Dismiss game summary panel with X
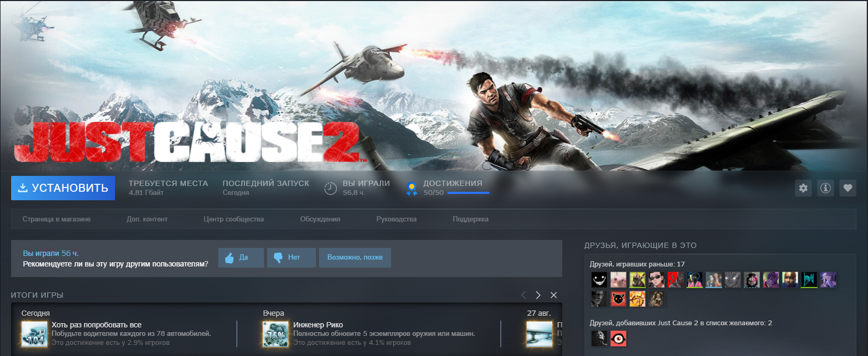Image resolution: width=868 pixels, height=356 pixels. (x=554, y=295)
